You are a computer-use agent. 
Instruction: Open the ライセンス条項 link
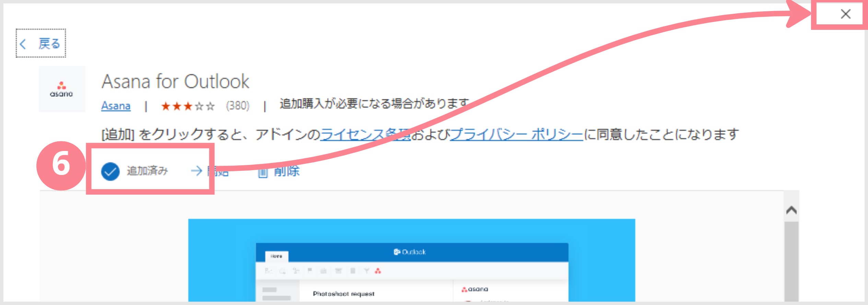click(x=365, y=134)
